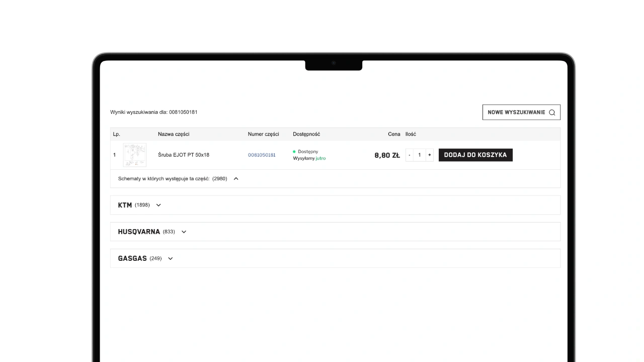Expand the GASGAS section chevron
Image resolution: width=644 pixels, height=362 pixels.
[170, 259]
